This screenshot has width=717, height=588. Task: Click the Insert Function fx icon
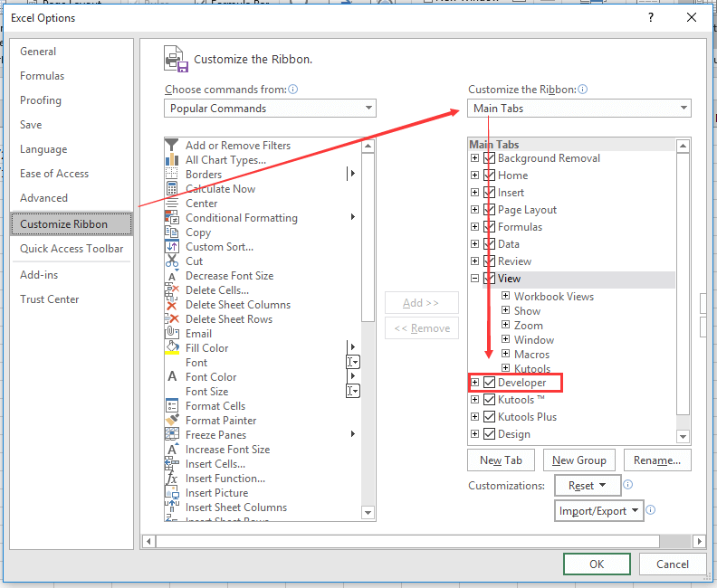pos(172,479)
